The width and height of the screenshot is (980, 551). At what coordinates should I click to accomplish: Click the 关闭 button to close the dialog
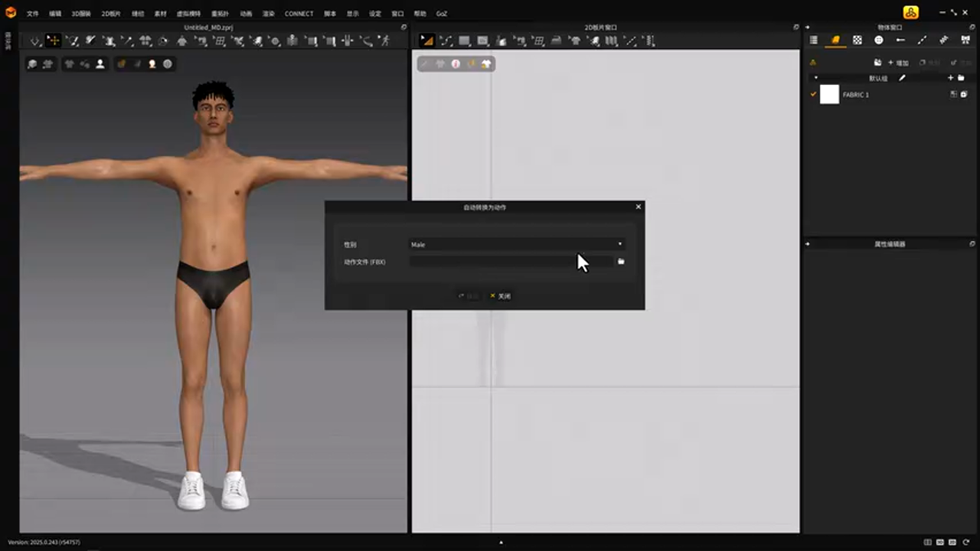501,296
